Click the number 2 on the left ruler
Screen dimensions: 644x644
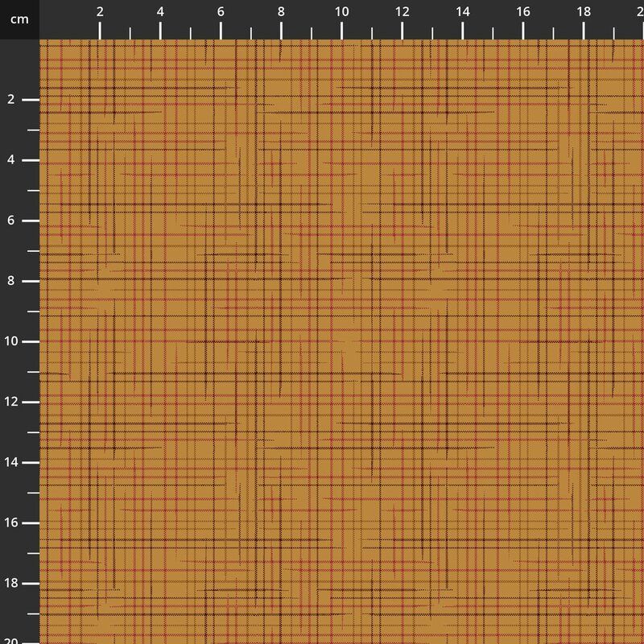pyautogui.click(x=13, y=100)
